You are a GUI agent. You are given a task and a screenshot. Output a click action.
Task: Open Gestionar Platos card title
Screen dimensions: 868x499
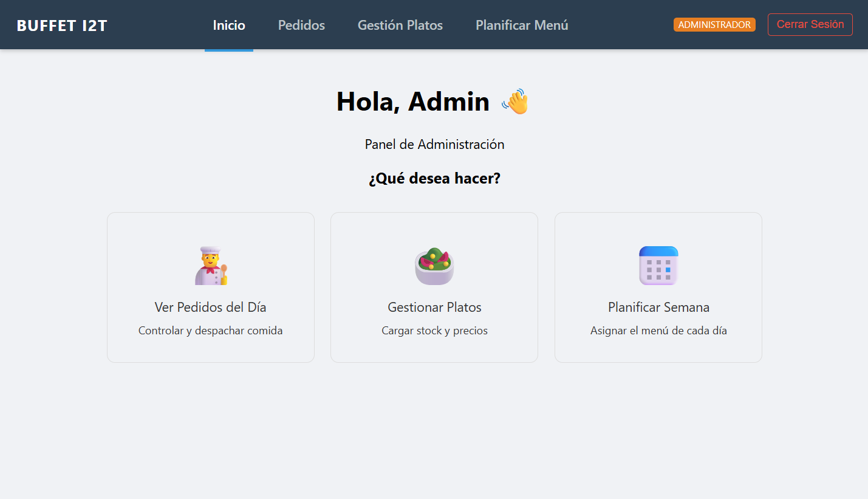pyautogui.click(x=434, y=308)
